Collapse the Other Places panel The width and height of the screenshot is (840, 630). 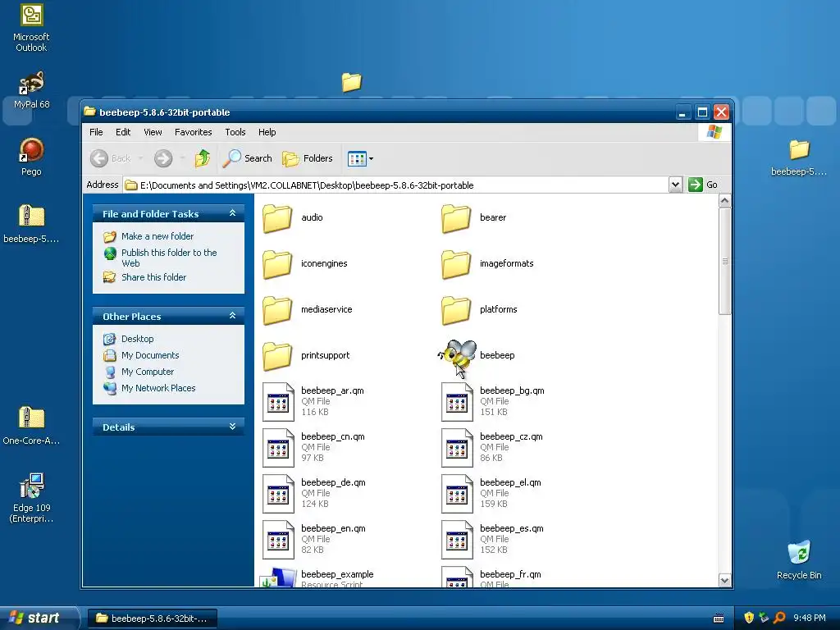(232, 316)
